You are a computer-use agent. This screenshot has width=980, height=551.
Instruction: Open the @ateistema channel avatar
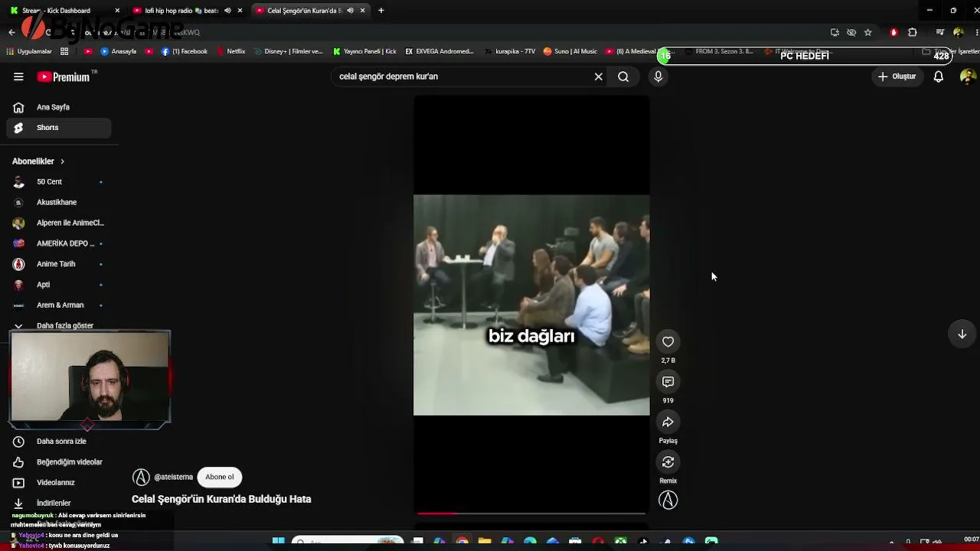point(141,477)
